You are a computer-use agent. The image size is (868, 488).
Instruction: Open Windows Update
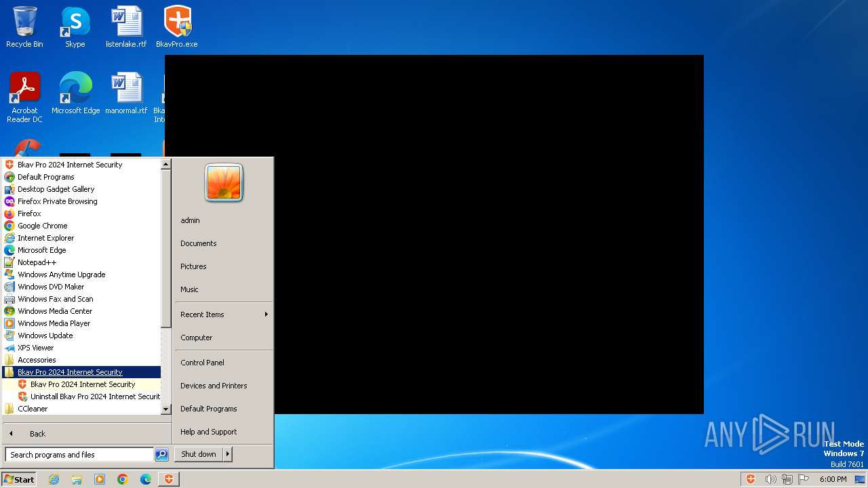click(81, 335)
